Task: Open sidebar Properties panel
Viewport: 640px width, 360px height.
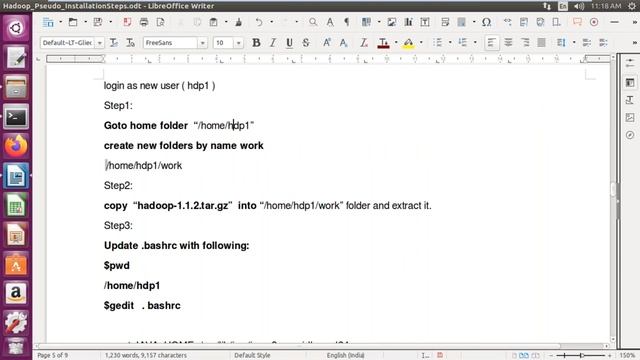Action: coord(630,82)
